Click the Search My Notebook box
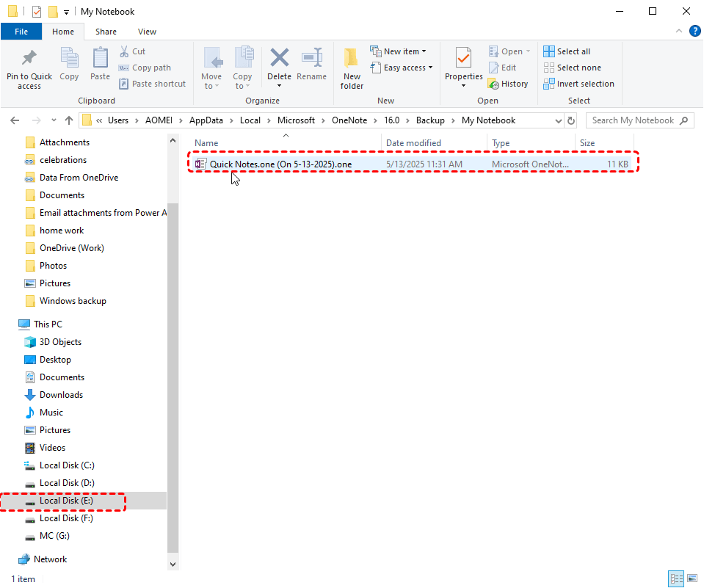The width and height of the screenshot is (704, 588). [640, 120]
